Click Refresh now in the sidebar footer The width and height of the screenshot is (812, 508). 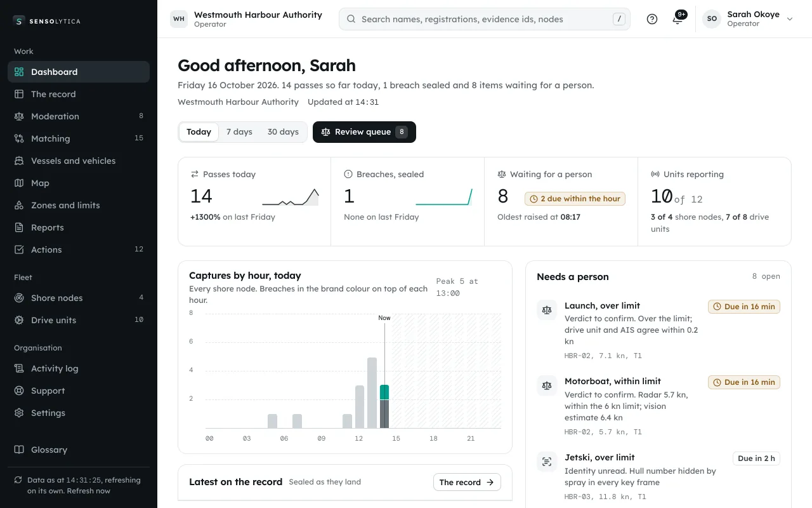pos(89,491)
